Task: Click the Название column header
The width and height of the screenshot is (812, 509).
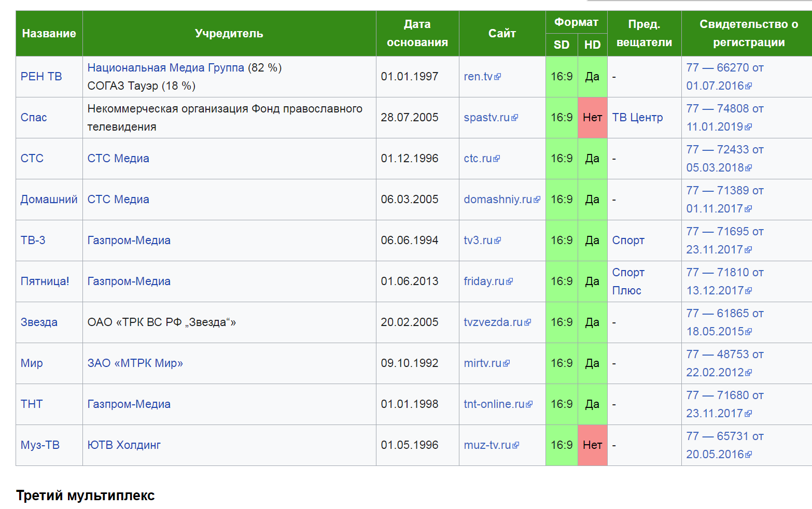Action: pos(49,34)
